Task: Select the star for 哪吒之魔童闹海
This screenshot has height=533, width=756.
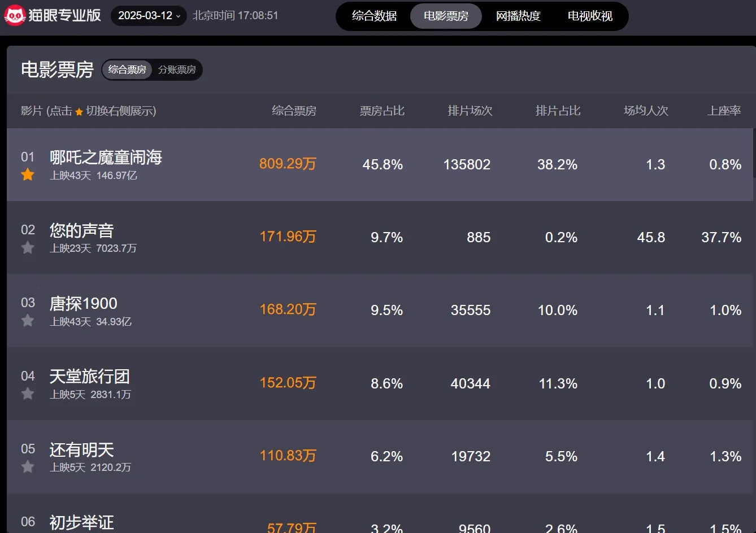Action: (28, 175)
